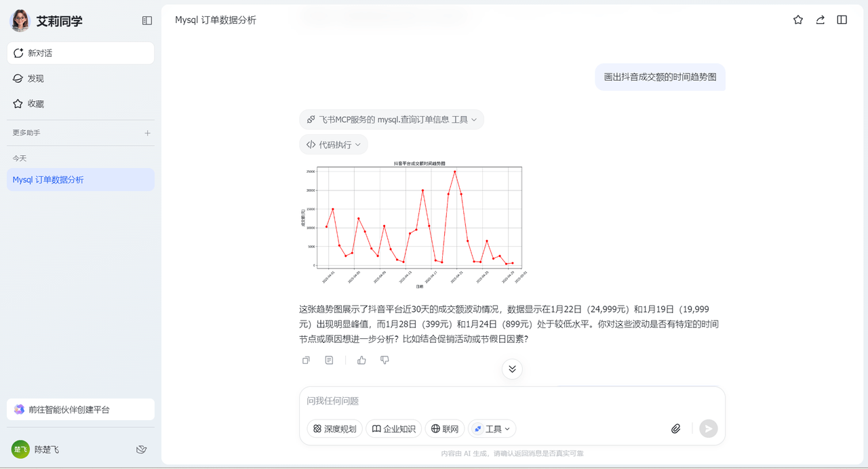Give the response a thumbs up
868x469 pixels.
click(x=361, y=361)
